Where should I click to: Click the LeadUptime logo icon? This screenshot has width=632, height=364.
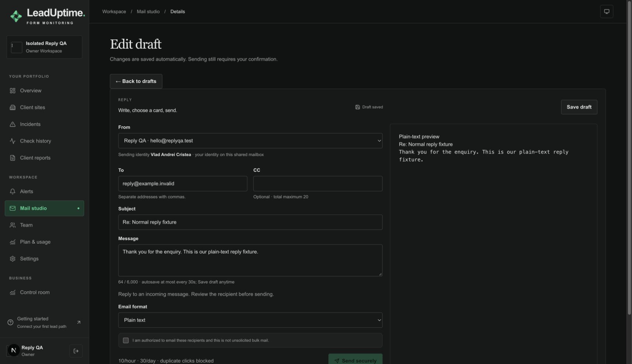(x=16, y=16)
